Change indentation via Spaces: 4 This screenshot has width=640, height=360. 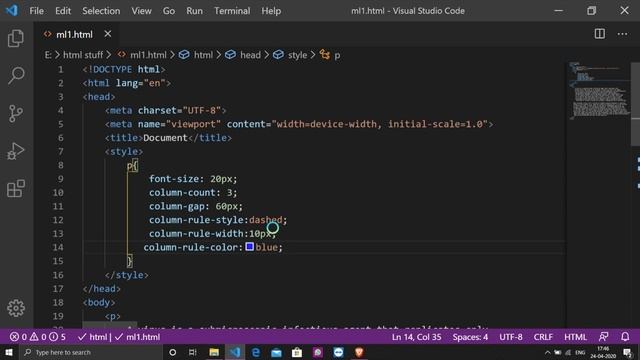click(x=470, y=337)
